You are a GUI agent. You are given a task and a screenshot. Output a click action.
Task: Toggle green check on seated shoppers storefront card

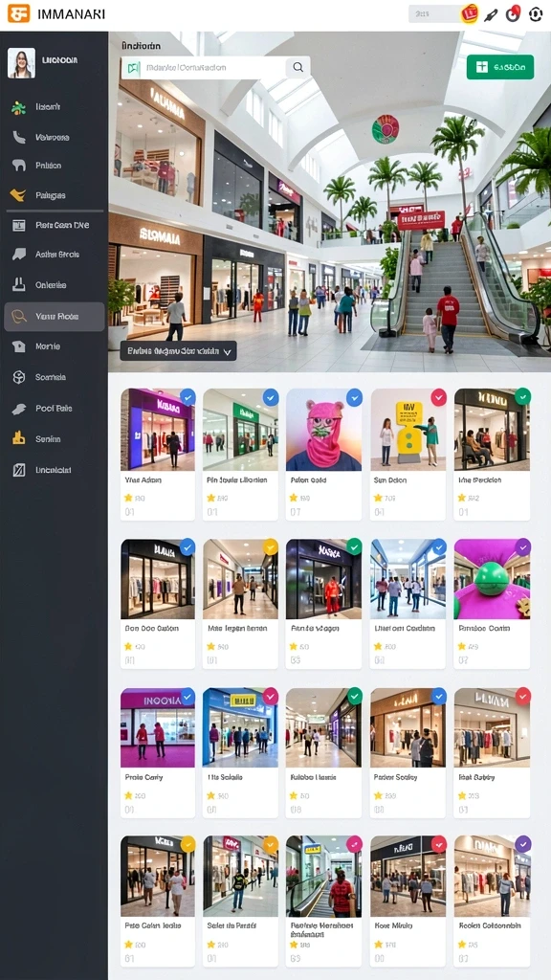pyautogui.click(x=522, y=396)
